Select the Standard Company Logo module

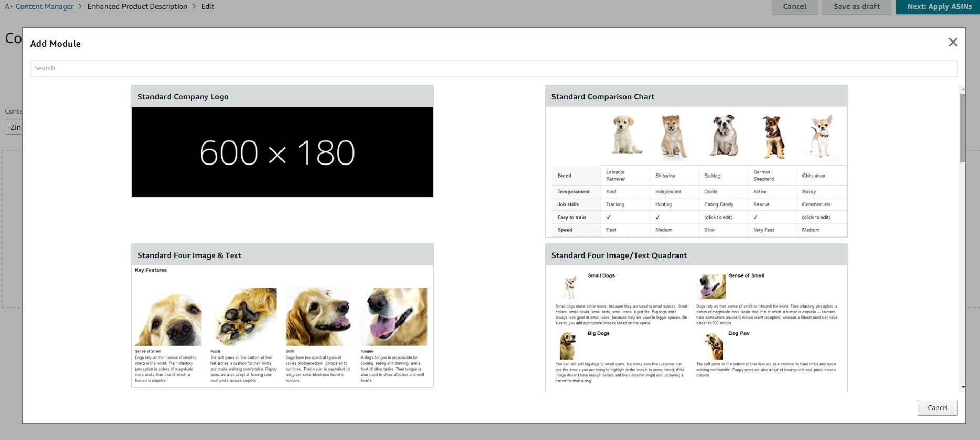click(283, 141)
